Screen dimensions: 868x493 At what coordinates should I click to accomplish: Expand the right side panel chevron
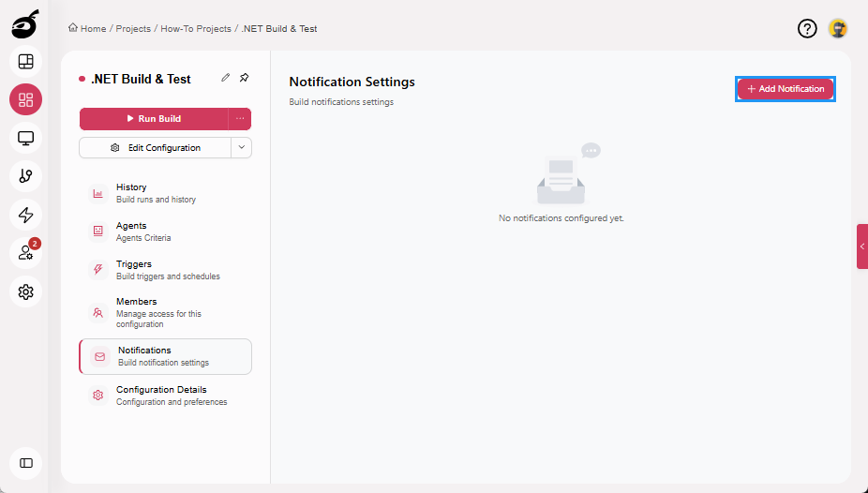(x=862, y=246)
